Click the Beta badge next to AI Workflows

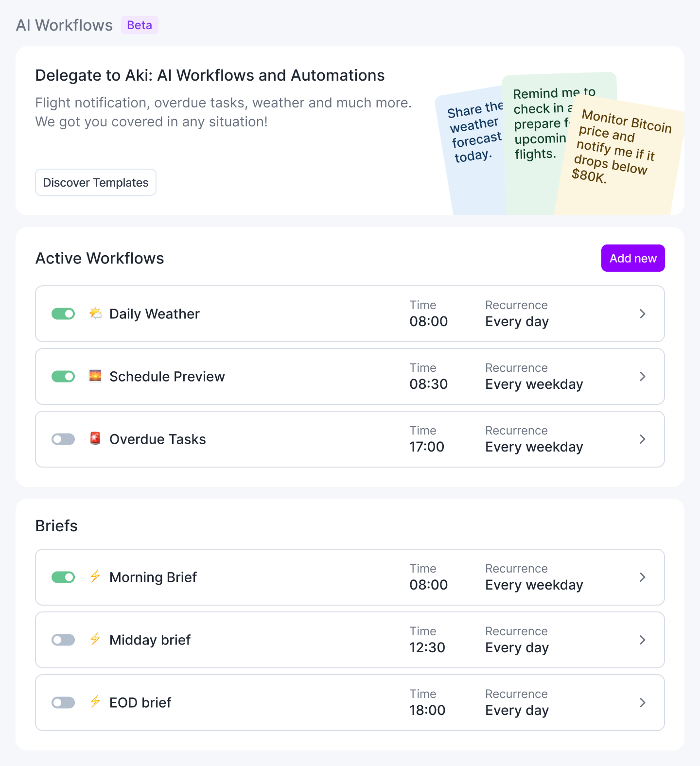[x=140, y=25]
